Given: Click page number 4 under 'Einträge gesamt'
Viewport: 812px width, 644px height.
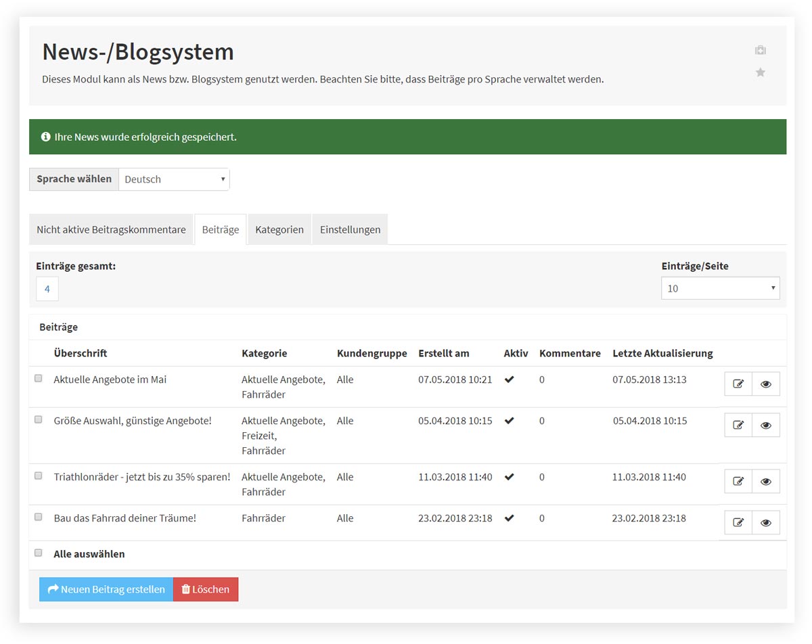Looking at the screenshot, I should [x=47, y=289].
